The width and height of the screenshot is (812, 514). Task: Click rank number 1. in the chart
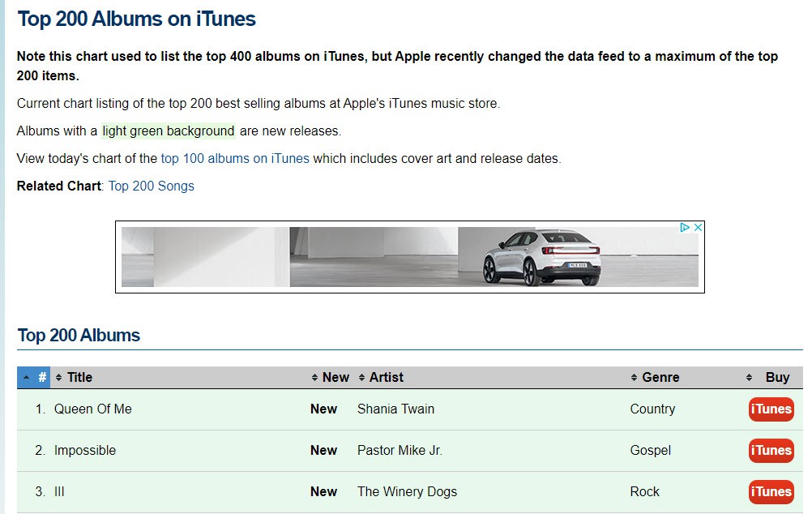[41, 409]
